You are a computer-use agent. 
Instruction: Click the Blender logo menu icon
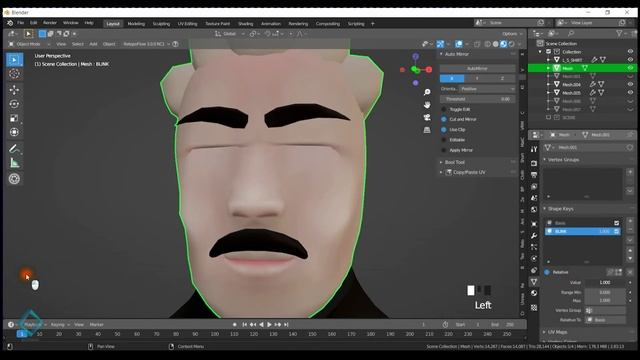click(x=10, y=23)
